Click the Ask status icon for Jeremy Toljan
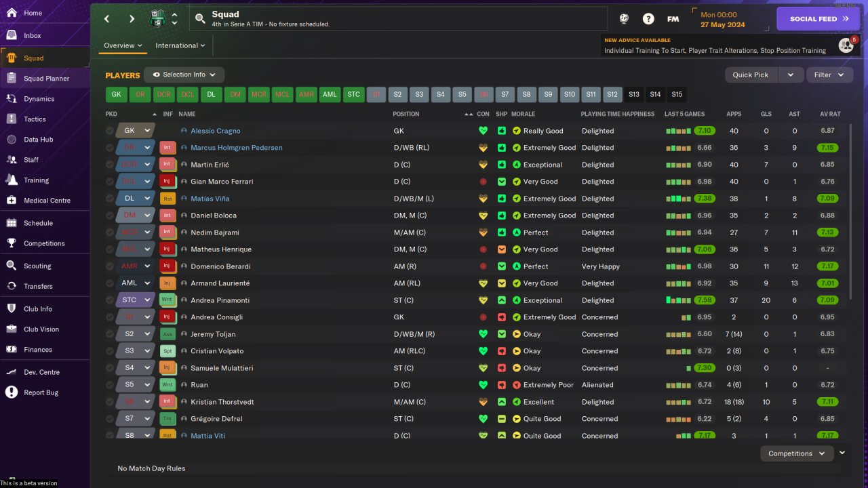The image size is (868, 488). (x=167, y=334)
